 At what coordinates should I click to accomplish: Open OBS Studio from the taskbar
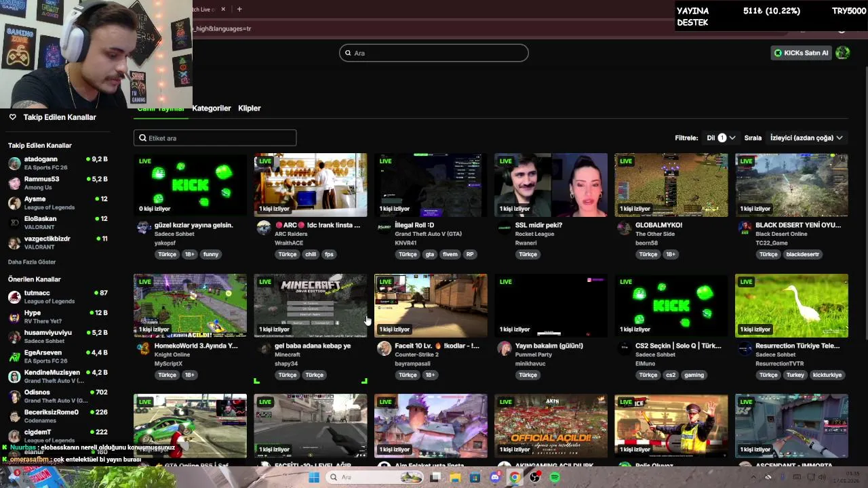pyautogui.click(x=535, y=477)
